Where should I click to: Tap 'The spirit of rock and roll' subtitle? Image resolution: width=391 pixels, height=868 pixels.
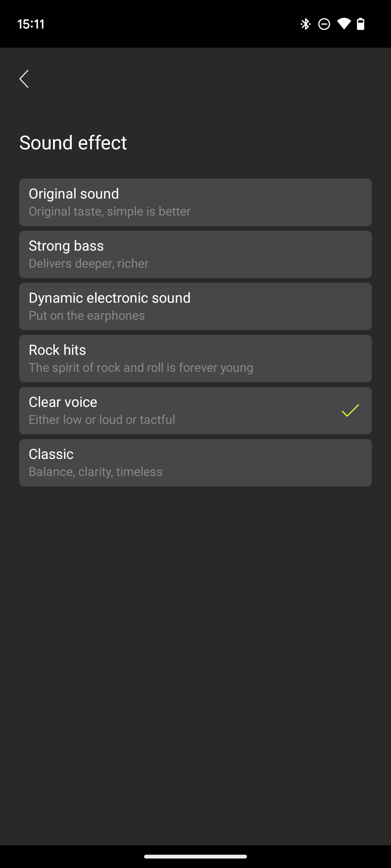141,368
